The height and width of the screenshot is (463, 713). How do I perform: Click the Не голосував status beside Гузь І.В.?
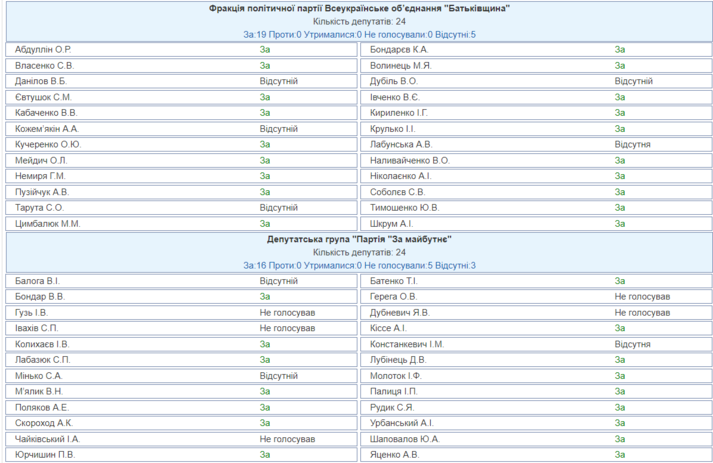coord(287,312)
